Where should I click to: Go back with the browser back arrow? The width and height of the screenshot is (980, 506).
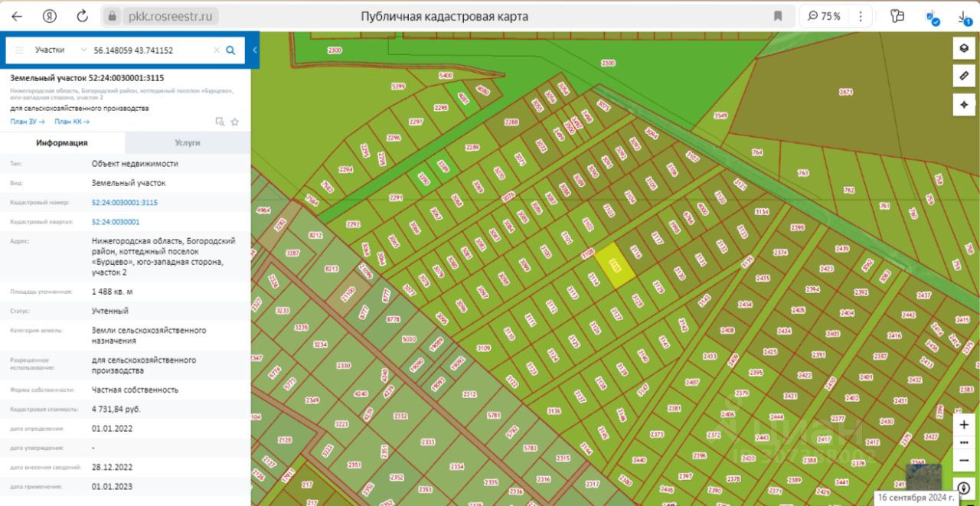point(17,16)
